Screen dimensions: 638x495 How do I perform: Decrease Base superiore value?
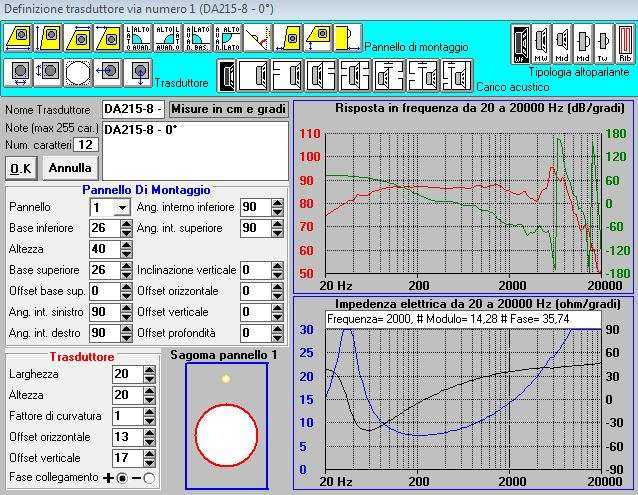click(x=126, y=275)
